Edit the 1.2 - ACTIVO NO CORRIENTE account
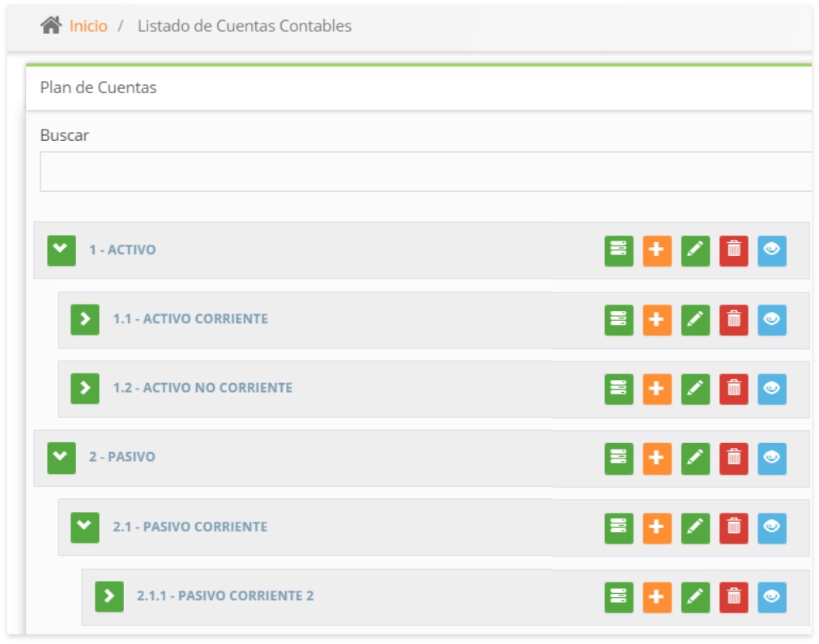 [696, 389]
